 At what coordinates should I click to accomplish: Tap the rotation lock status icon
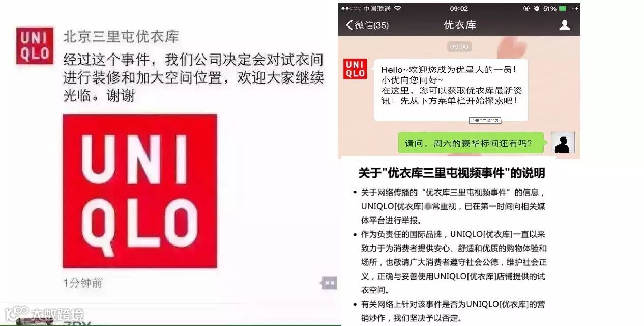tap(526, 9)
